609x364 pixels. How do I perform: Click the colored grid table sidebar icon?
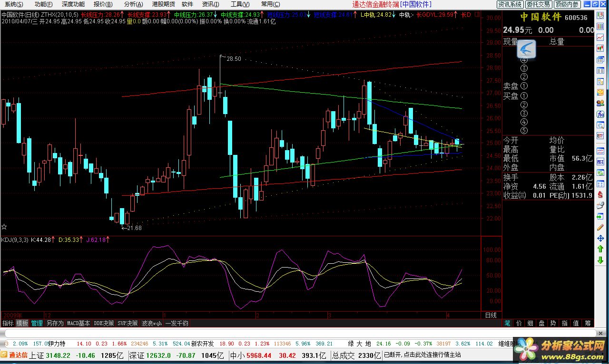click(x=600, y=26)
